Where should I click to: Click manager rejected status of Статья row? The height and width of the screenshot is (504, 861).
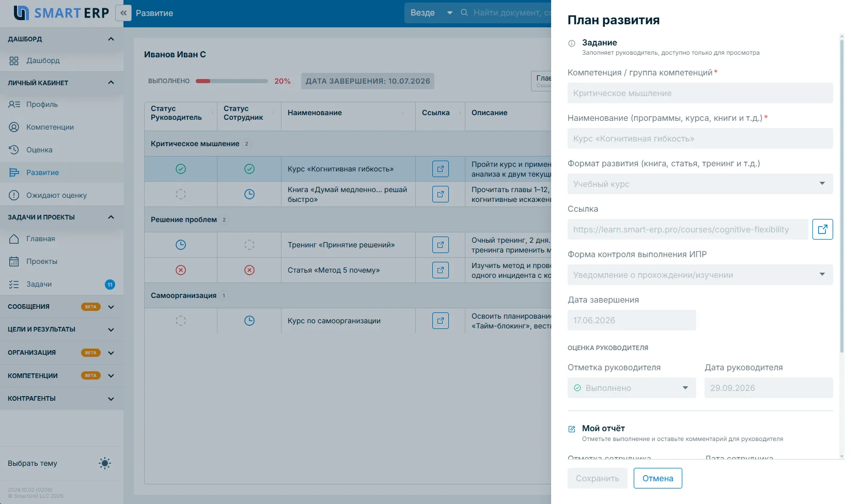click(x=181, y=270)
